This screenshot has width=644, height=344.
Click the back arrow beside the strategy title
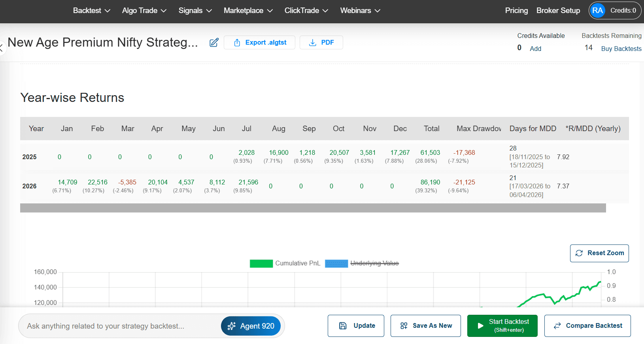click(x=2, y=48)
